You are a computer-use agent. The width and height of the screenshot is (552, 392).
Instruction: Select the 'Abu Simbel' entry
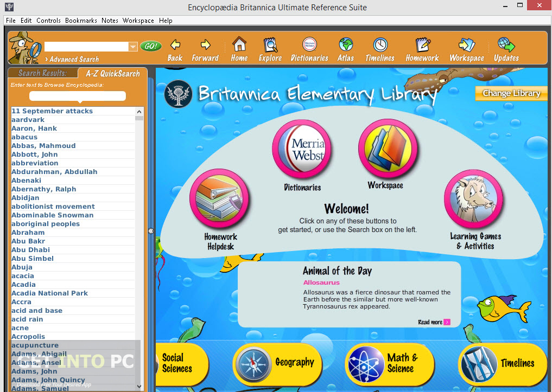73,259
